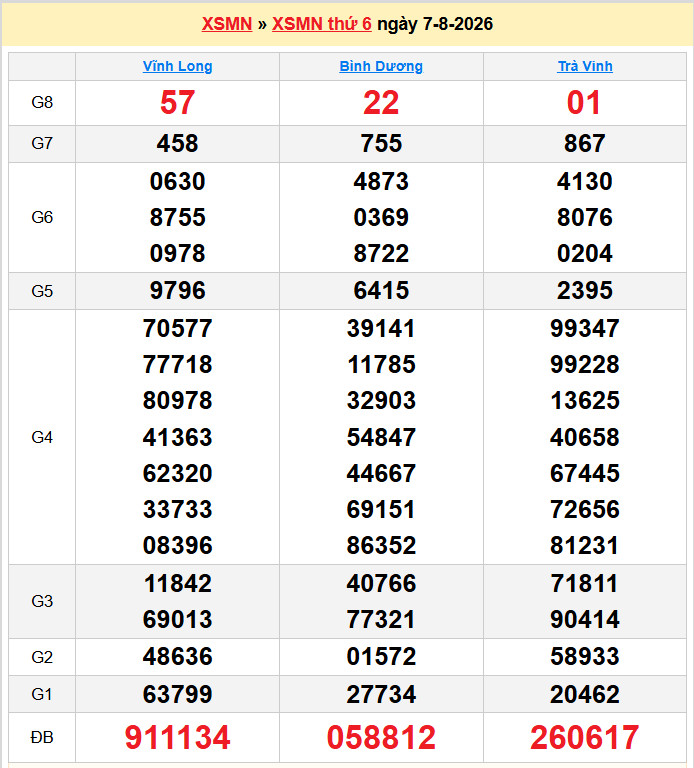
Task: Select G3 number 11842
Action: (x=177, y=584)
